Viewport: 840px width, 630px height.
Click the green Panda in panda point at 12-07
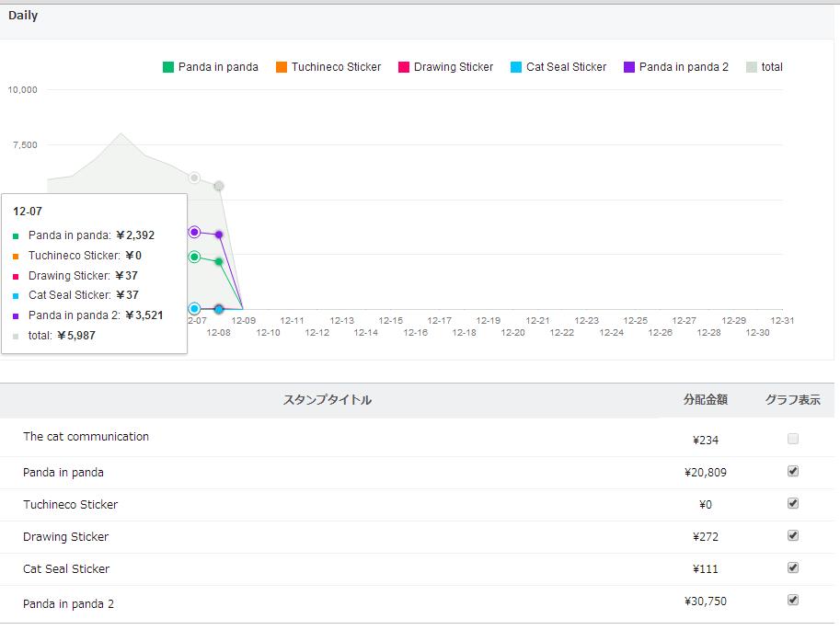[x=194, y=258]
